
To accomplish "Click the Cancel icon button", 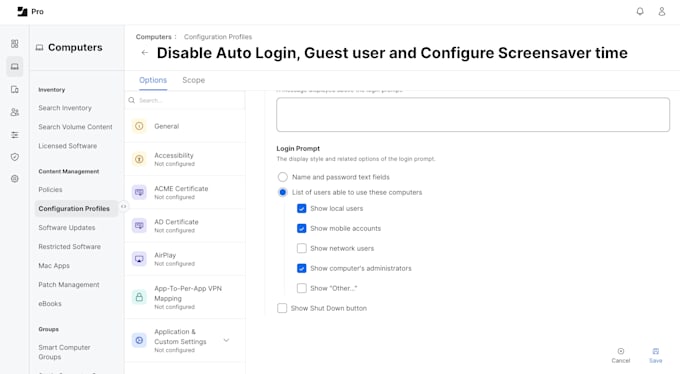I will pos(621,355).
